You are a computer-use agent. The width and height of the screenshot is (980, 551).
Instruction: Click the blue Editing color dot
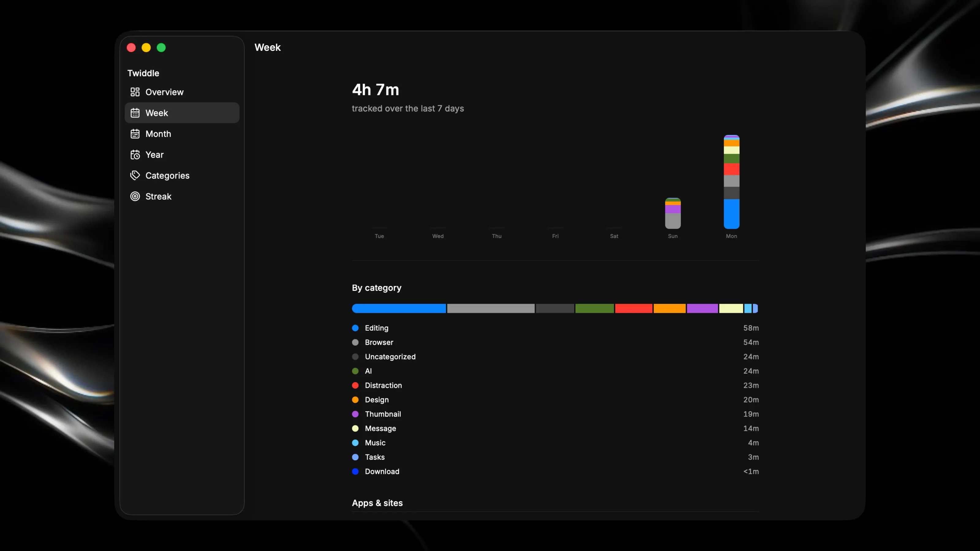pos(355,328)
